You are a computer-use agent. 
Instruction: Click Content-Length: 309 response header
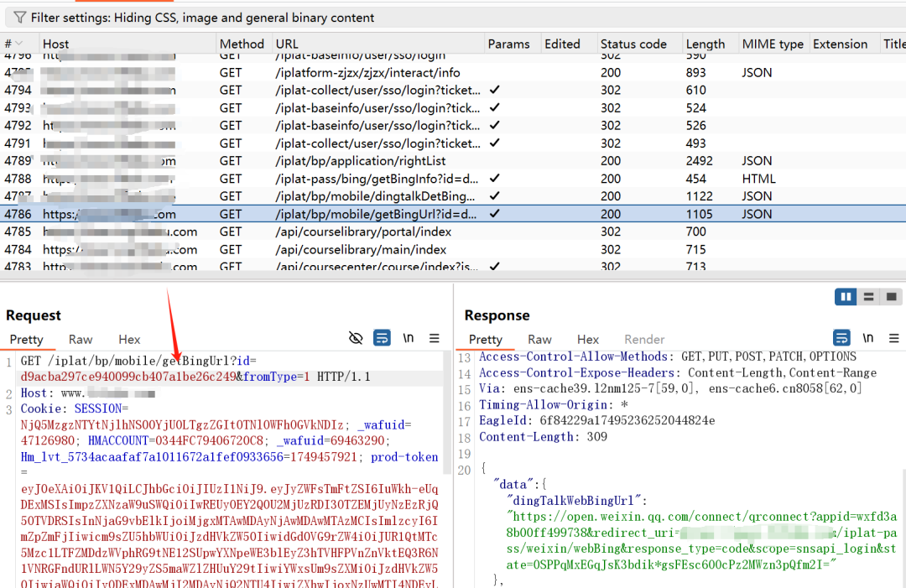pyautogui.click(x=543, y=437)
